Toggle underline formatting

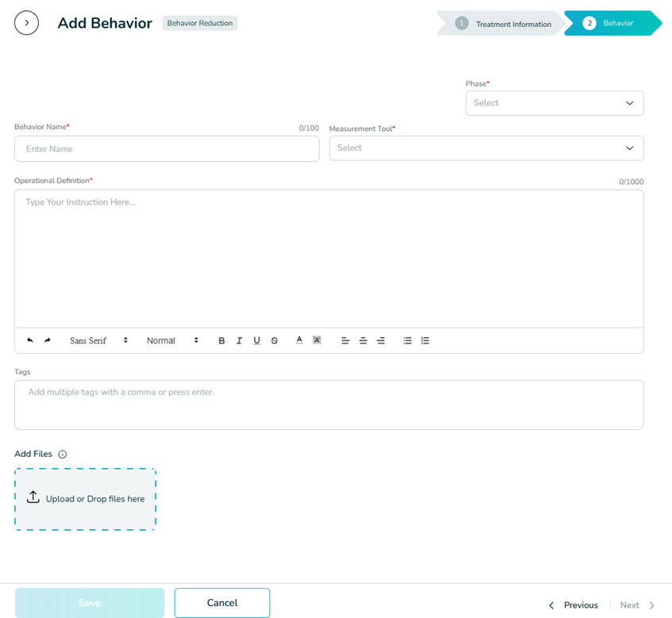click(256, 340)
